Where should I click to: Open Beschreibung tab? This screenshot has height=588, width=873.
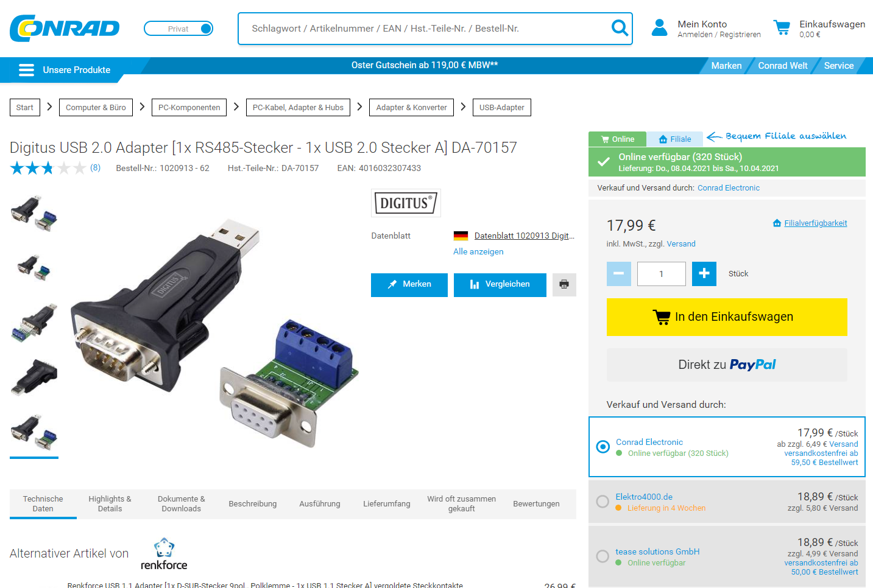pos(253,504)
